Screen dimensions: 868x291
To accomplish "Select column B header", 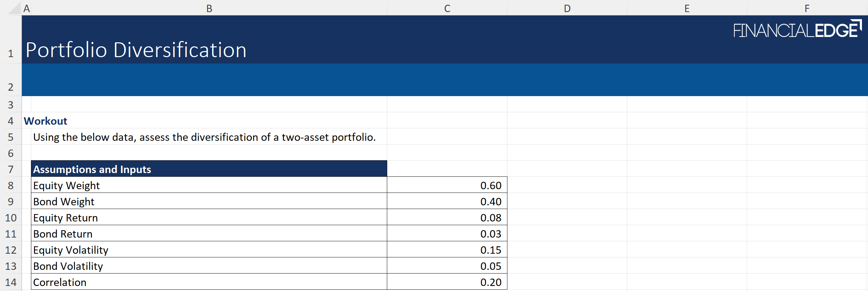I will pyautogui.click(x=209, y=8).
